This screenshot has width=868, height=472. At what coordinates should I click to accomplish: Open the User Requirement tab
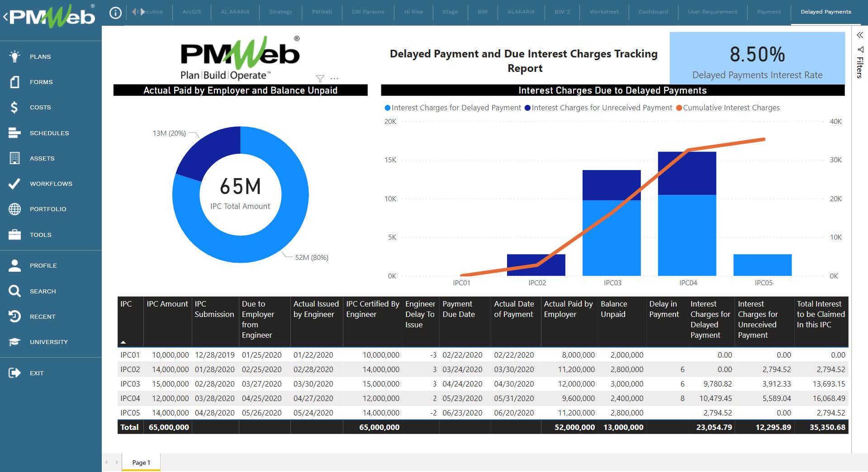712,12
